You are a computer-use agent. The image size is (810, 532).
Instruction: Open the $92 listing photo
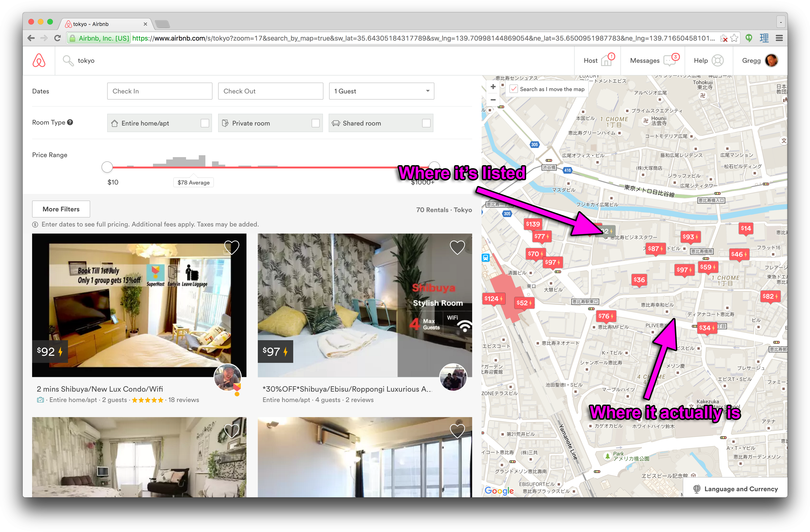point(139,305)
